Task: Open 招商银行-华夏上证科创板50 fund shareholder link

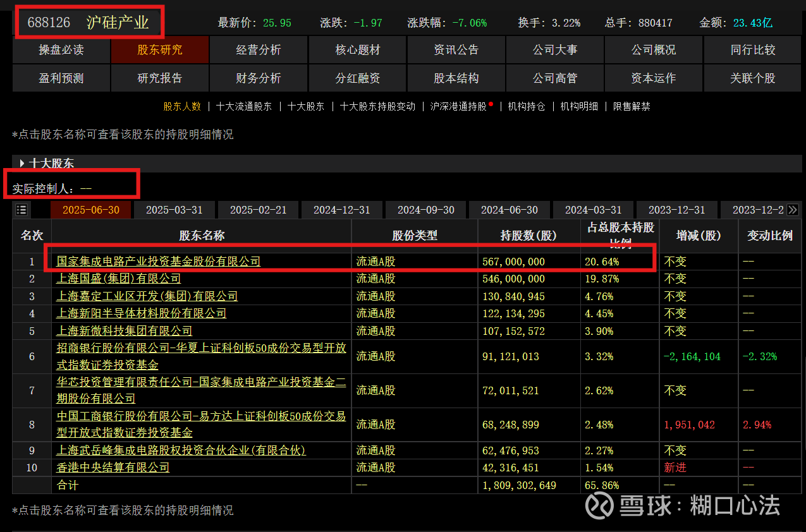Action: (201, 356)
